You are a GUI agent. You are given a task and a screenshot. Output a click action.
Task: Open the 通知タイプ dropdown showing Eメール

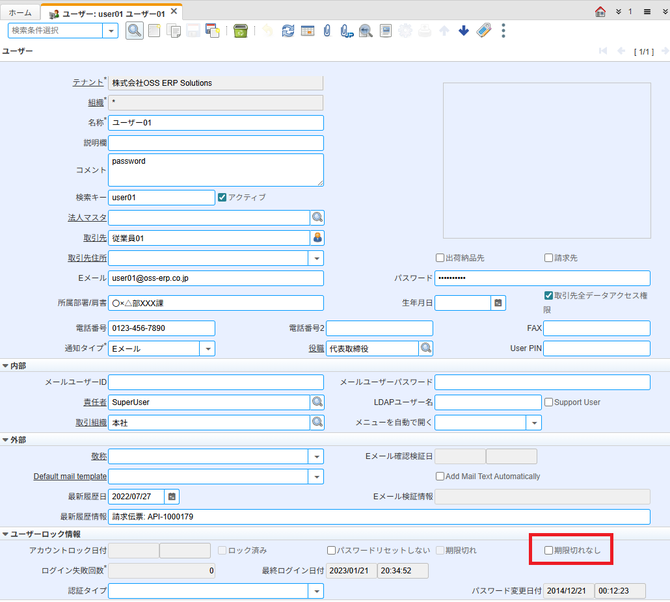coord(208,349)
